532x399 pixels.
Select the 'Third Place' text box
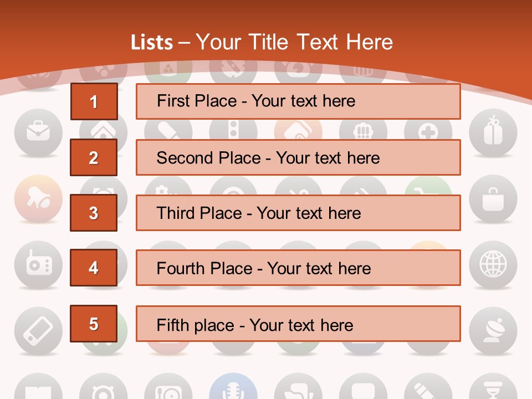(298, 213)
